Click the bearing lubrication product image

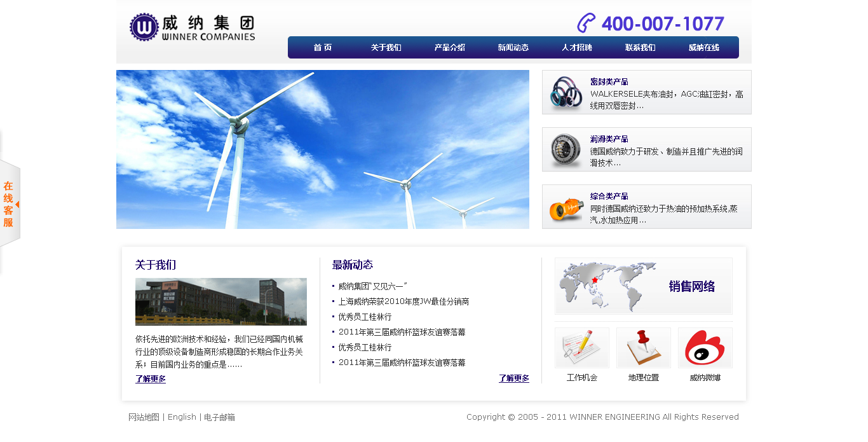(x=566, y=150)
